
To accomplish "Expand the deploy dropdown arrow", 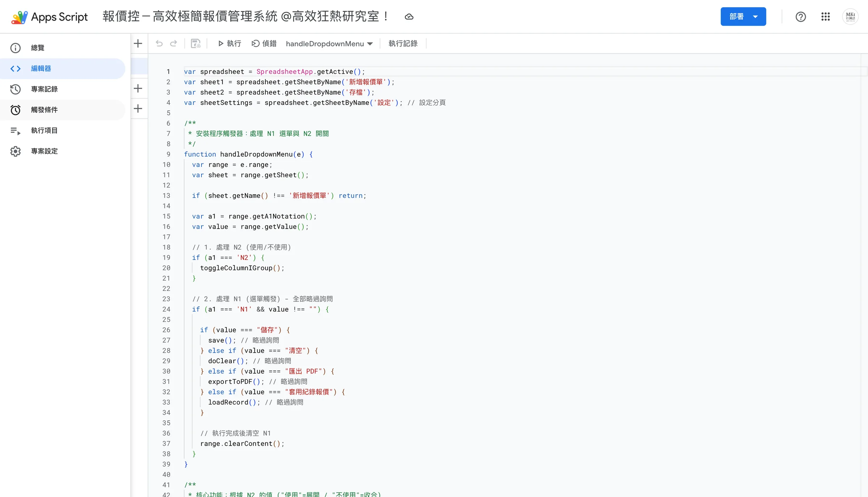I will (756, 17).
